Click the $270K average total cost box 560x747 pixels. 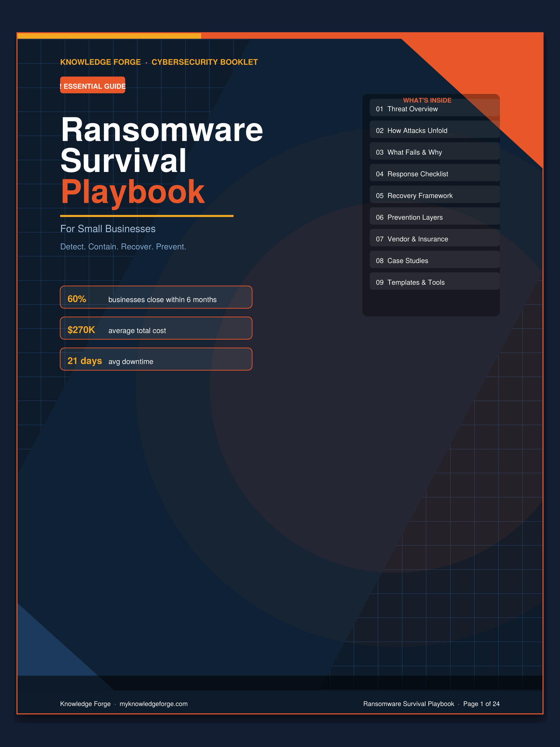(x=156, y=328)
